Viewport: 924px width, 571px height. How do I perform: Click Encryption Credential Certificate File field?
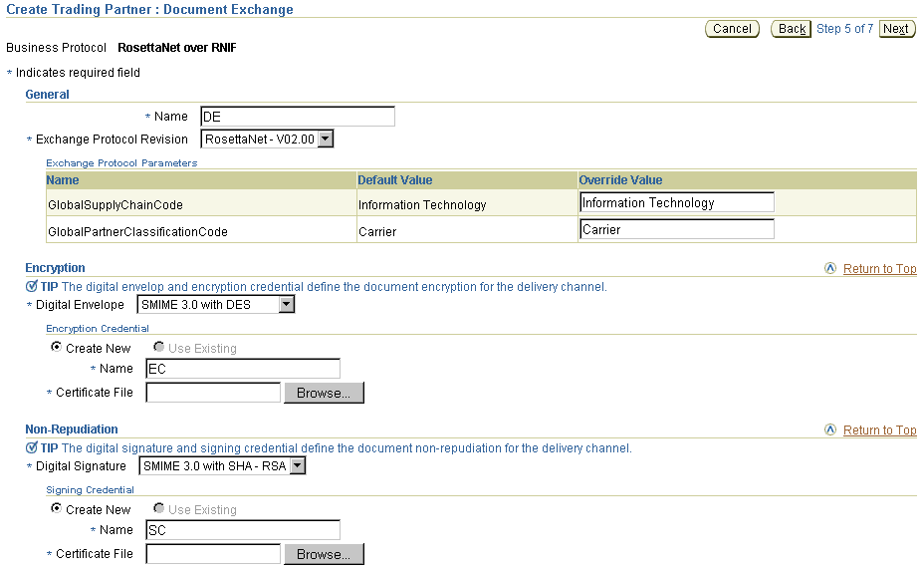click(x=213, y=393)
